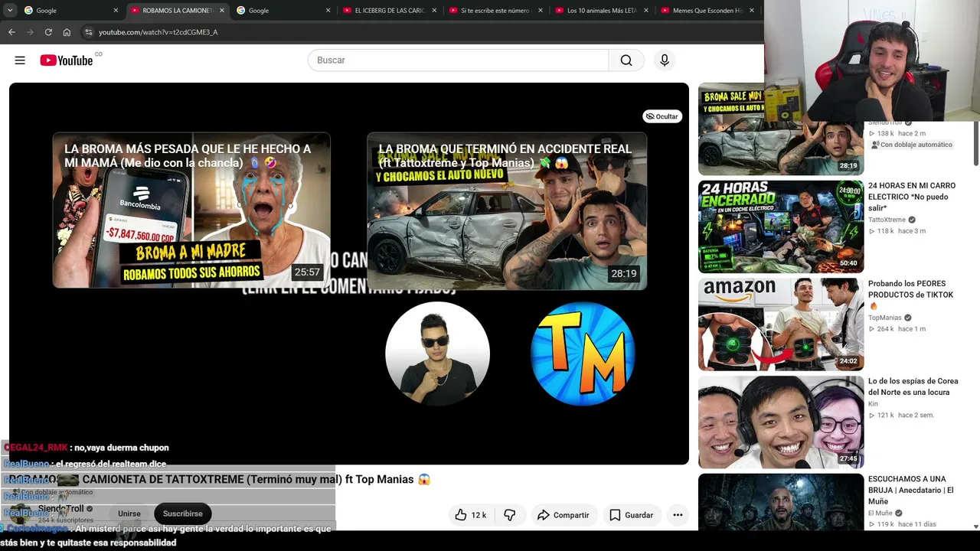This screenshot has width=980, height=551.
Task: Switch to the Los 10 animales Más LETA tab
Action: pyautogui.click(x=602, y=11)
